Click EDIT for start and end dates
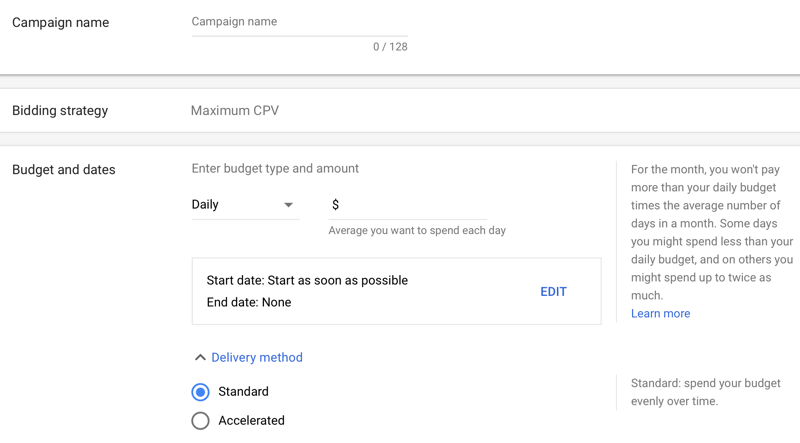The image size is (800, 443). (x=554, y=292)
